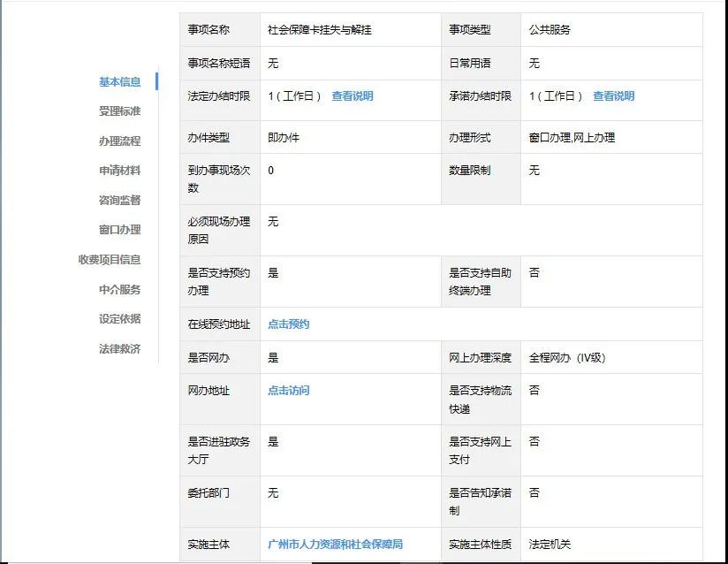Select the text 社会保障卡挂失与解挂

(320, 30)
